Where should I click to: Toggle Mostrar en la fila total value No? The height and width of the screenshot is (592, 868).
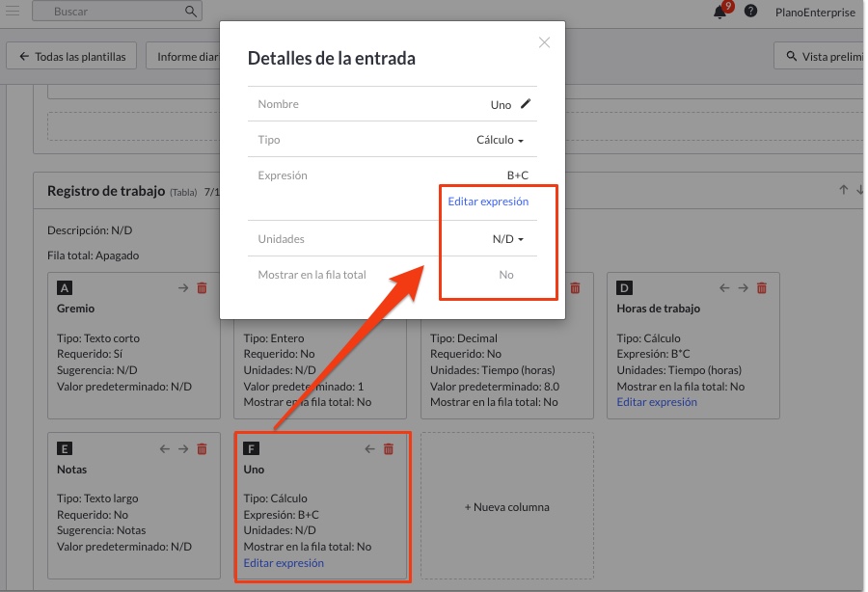coord(506,275)
